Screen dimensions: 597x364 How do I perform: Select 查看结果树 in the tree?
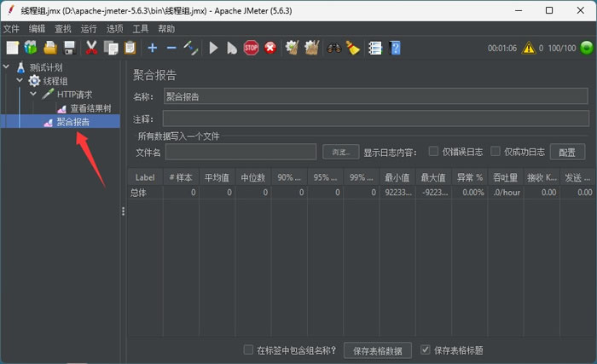tap(90, 108)
